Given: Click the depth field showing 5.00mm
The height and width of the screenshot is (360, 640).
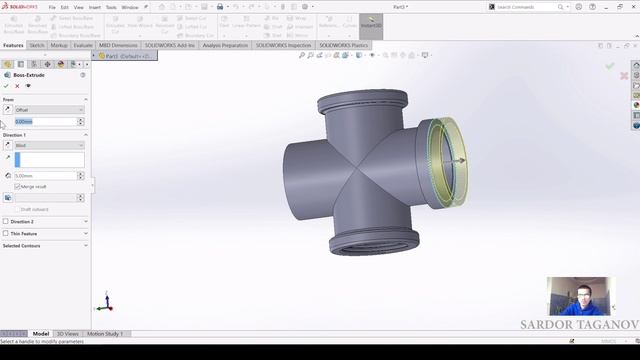Looking at the screenshot, I should (x=46, y=176).
